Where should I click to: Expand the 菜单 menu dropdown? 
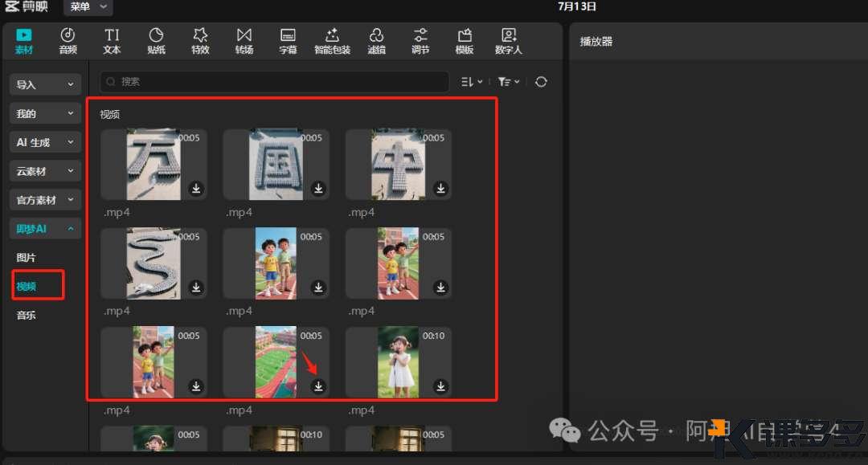click(88, 7)
